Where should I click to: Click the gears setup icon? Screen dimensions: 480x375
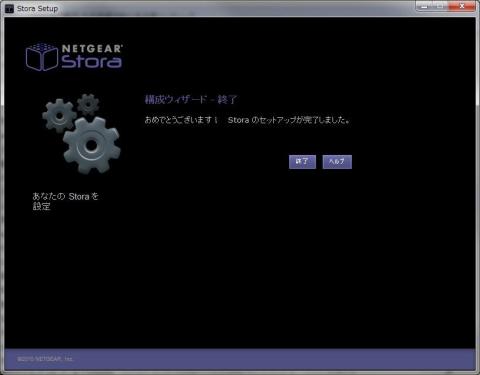[81, 133]
